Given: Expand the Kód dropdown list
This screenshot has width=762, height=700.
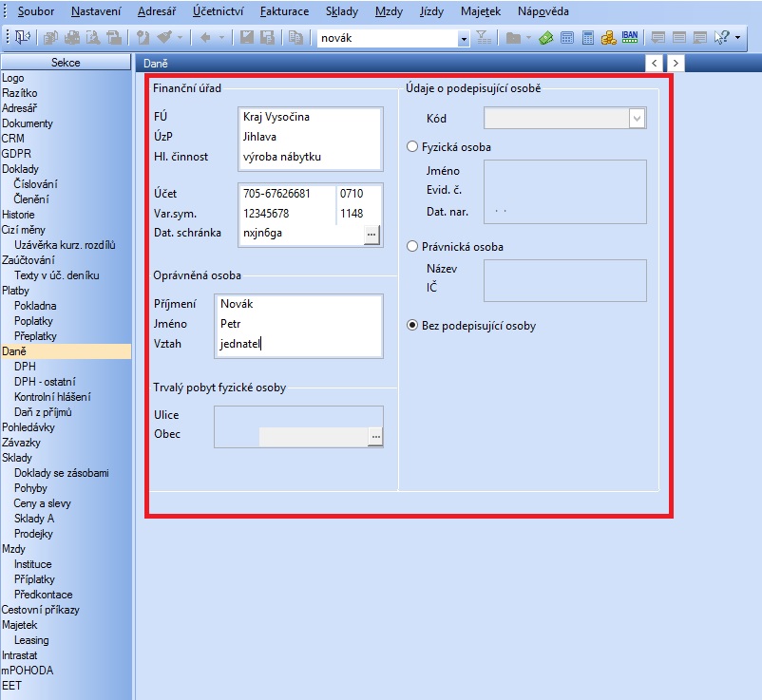Looking at the screenshot, I should 637,119.
